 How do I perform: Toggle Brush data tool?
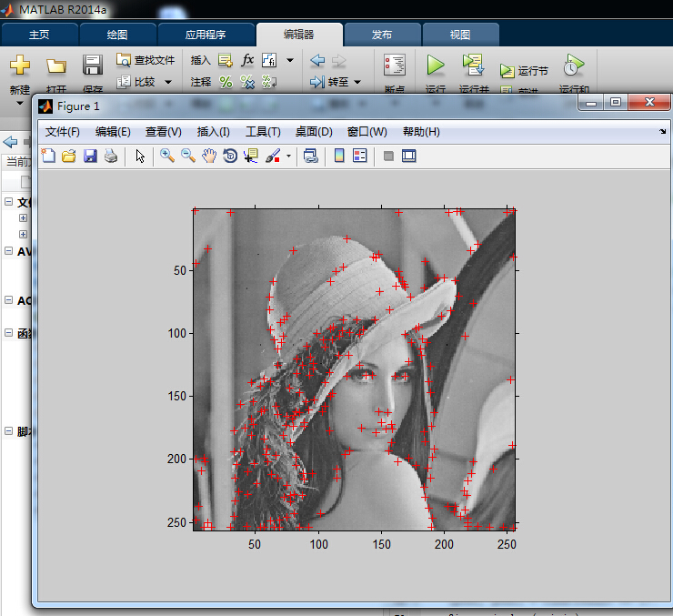273,156
